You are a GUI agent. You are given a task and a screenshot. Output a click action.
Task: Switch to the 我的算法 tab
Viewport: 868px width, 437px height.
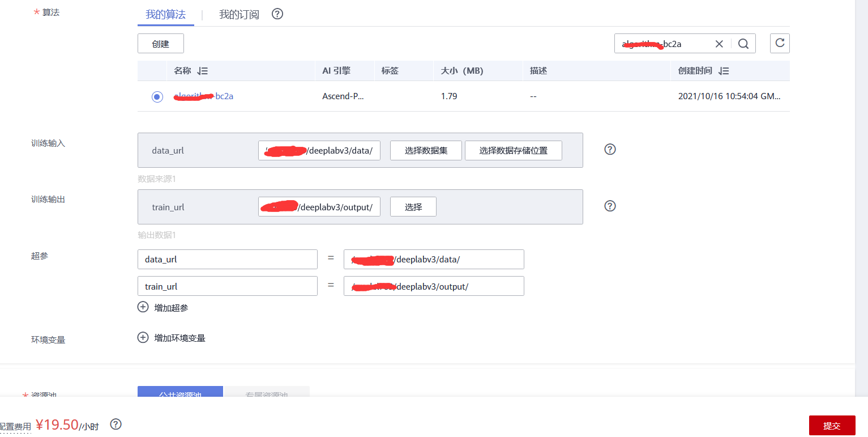(165, 15)
